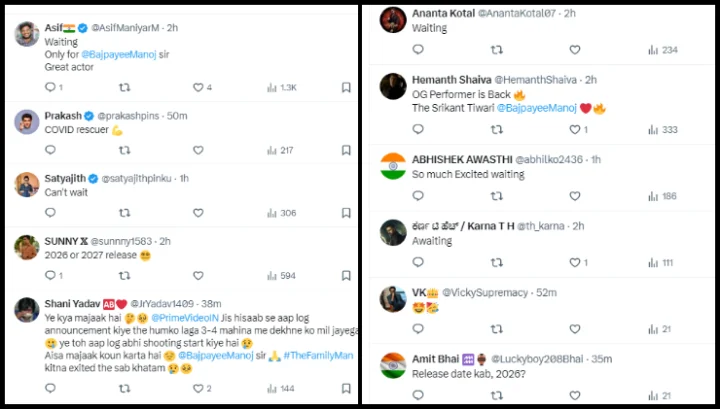Viewport: 720px width, 409px height.
Task: Reply to Asif's "Great actor" tweet
Action: pyautogui.click(x=49, y=88)
